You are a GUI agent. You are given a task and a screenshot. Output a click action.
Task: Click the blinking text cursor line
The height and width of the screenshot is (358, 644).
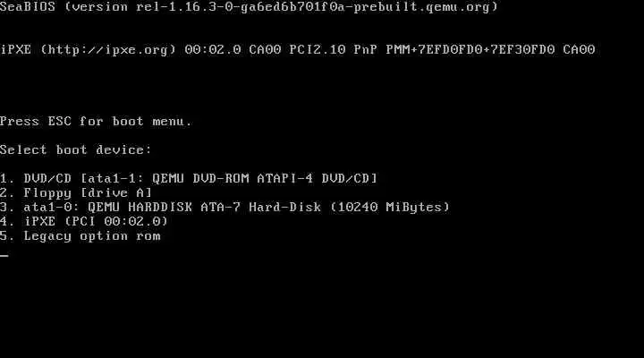[x=4, y=255]
